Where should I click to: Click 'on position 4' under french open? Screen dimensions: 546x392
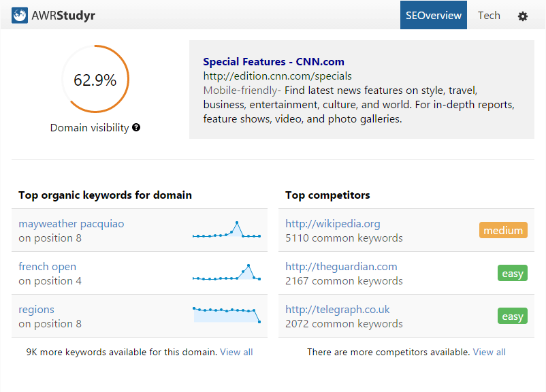tap(50, 280)
